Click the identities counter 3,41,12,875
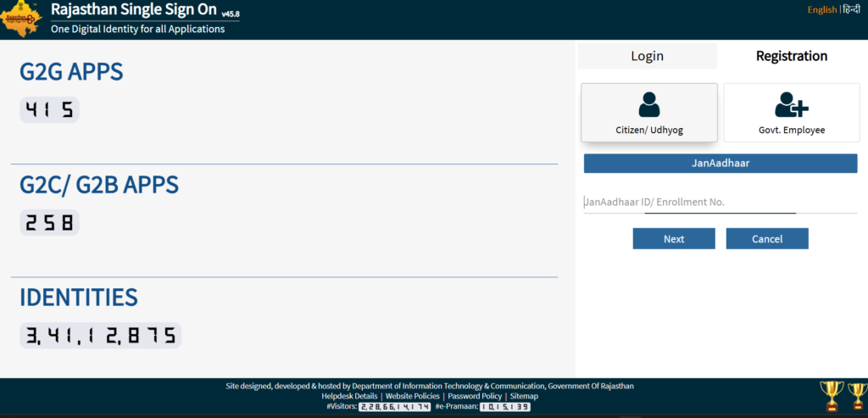This screenshot has width=868, height=418. [100, 336]
